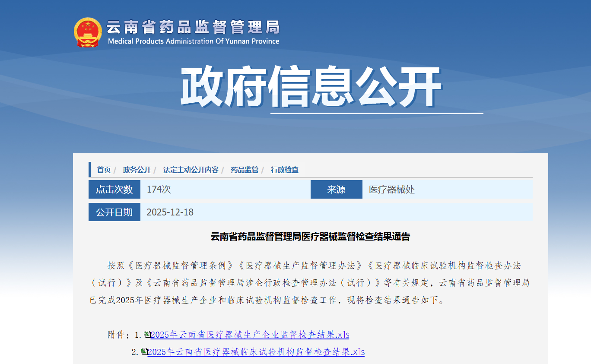Click the 174次 view count value
The image size is (591, 364).
159,190
